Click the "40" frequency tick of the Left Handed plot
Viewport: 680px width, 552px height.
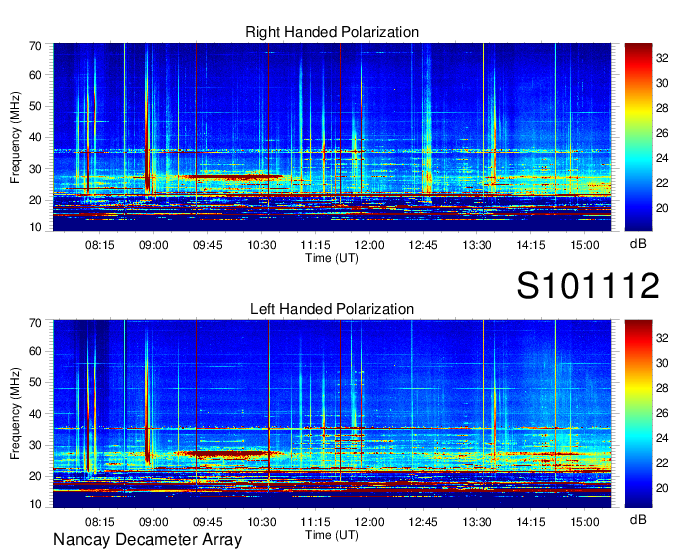pyautogui.click(x=36, y=414)
